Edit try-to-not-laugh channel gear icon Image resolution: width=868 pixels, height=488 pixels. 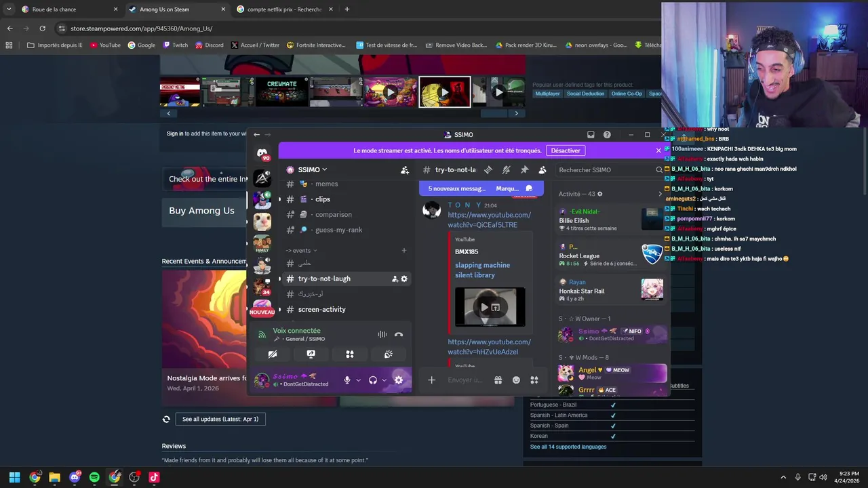404,279
